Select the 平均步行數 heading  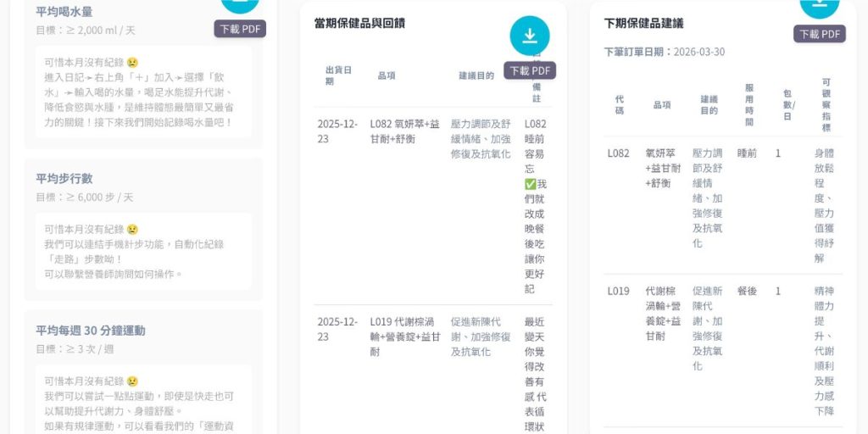pyautogui.click(x=64, y=179)
